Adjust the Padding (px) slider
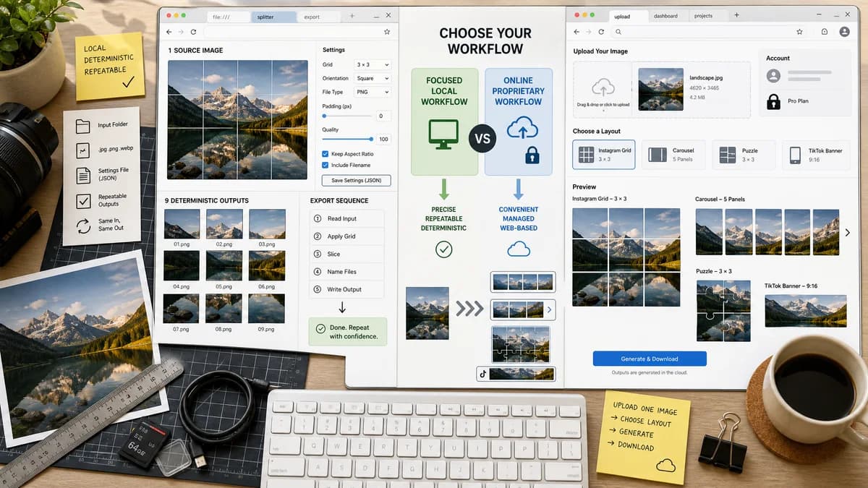 346,116
